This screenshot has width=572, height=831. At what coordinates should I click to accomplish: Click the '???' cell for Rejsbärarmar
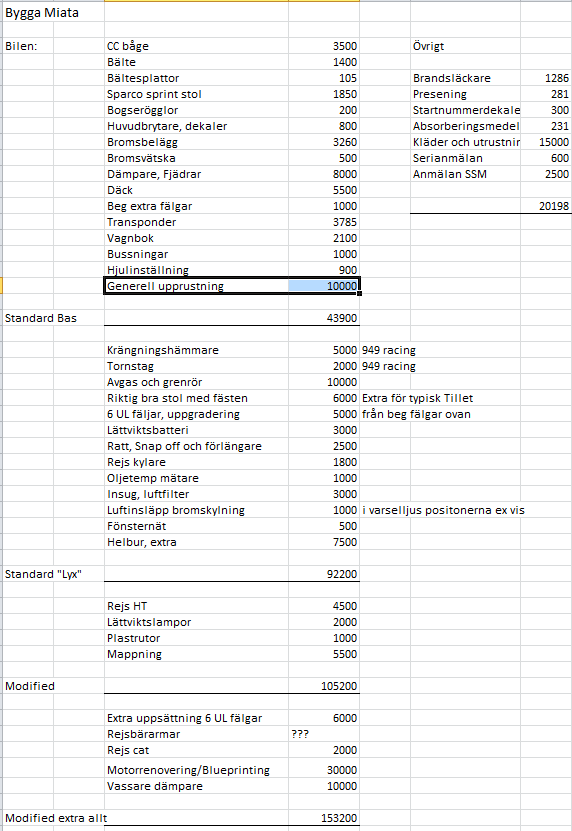tap(324, 734)
